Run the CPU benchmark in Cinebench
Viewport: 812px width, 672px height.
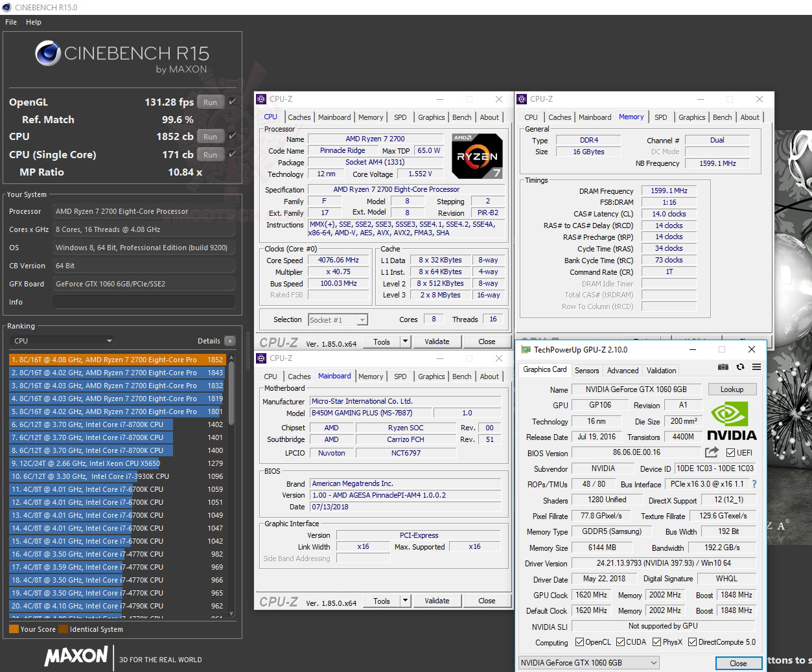click(210, 136)
